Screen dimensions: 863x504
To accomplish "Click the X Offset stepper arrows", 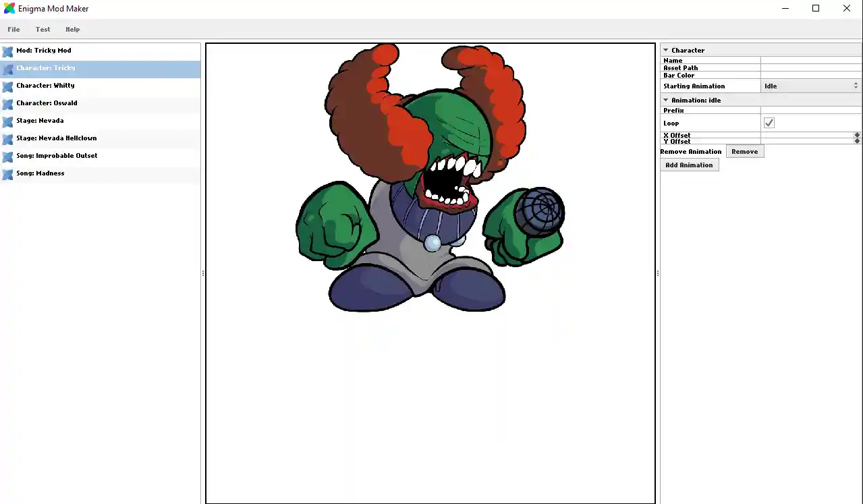I will 857,136.
